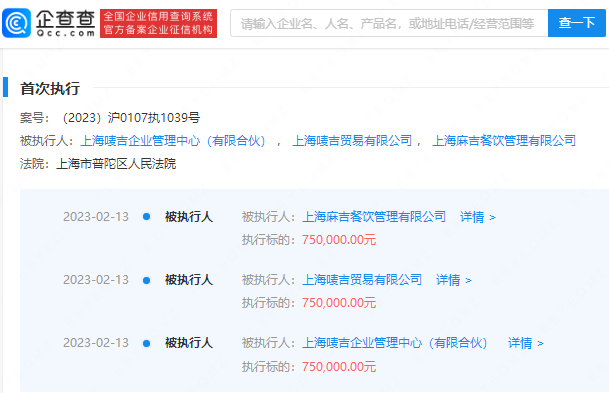Click 750,000.00元 amount under 上海麻吉餐饮管理有限公司
Screen dimensions: 609x393
339,240
